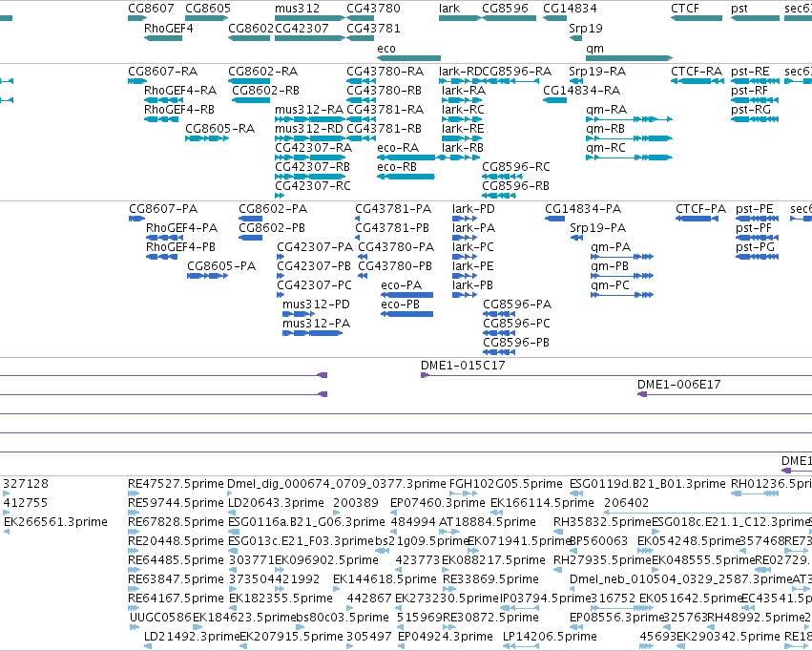This screenshot has height=651, width=812.
Task: Select the mus312 gene label
Action: pos(298,9)
